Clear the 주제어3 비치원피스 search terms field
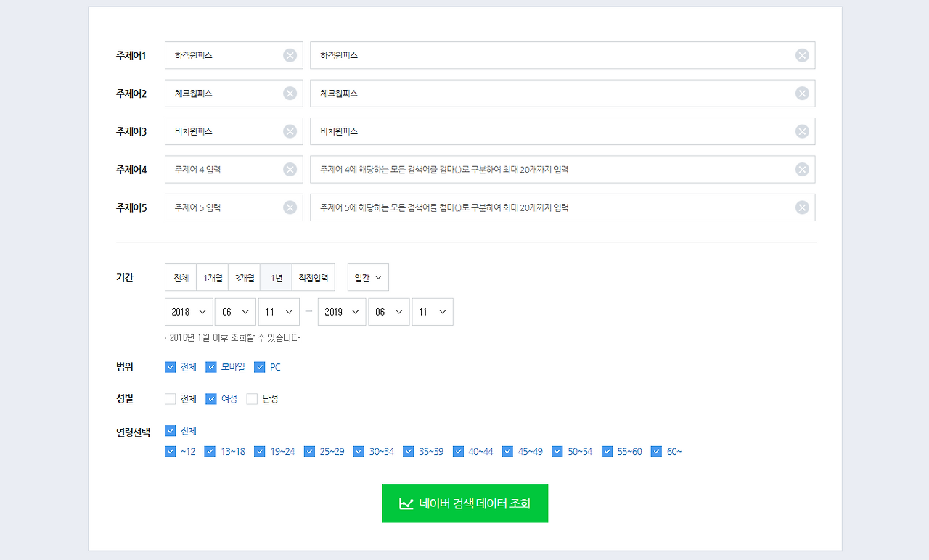Screen dimensions: 929x560 pos(802,131)
